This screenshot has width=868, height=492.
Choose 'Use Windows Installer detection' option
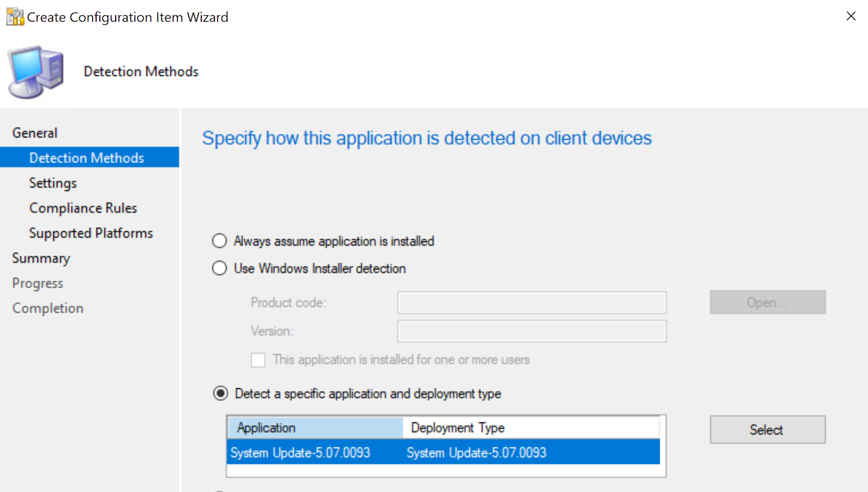[x=219, y=268]
